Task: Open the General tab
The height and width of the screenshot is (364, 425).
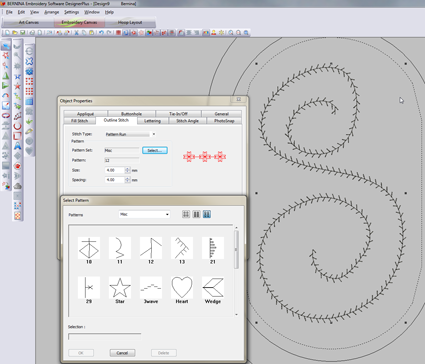Action: 222,114
